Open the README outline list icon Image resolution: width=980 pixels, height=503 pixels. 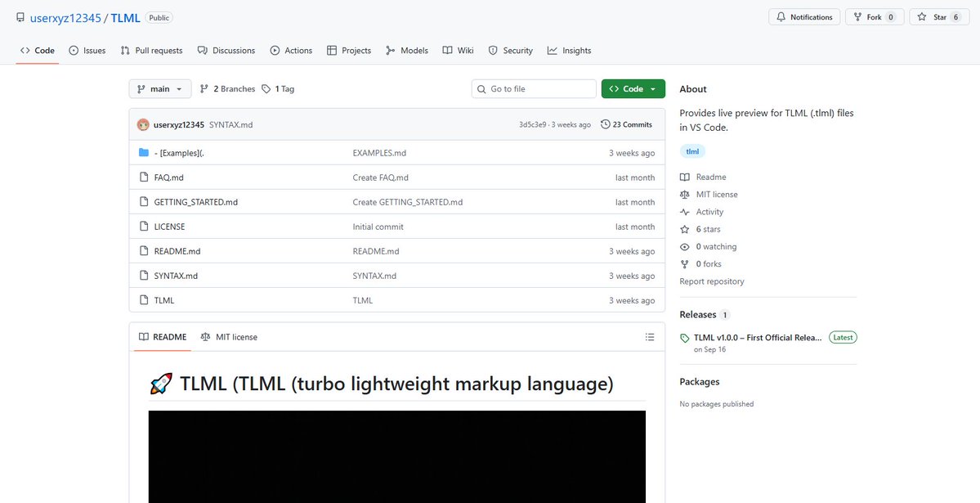650,337
